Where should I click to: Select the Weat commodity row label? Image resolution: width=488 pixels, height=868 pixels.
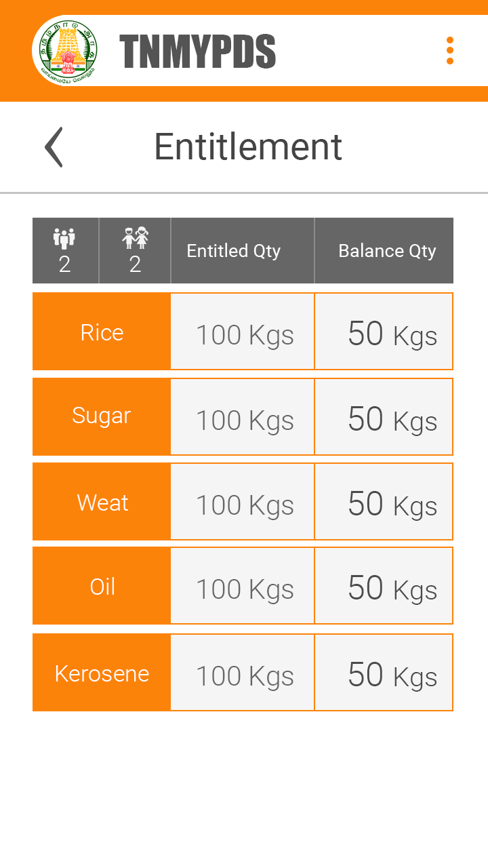coord(102,502)
